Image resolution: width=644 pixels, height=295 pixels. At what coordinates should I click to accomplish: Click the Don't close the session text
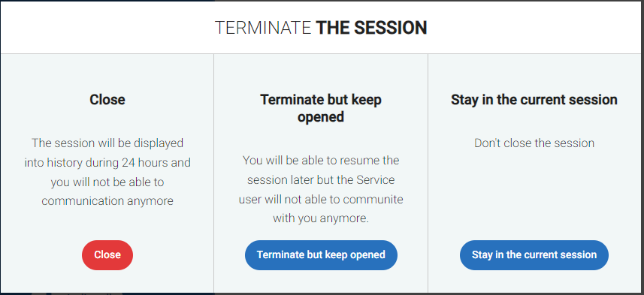point(534,143)
